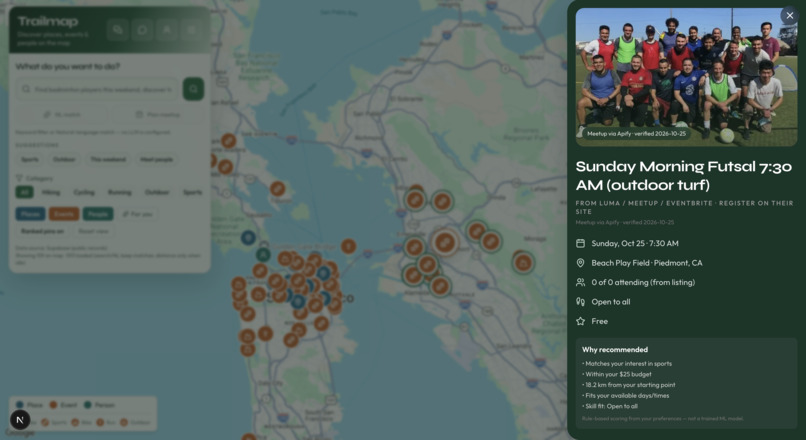Image resolution: width=806 pixels, height=440 pixels.
Task: Click 'Register on their site' source line
Action: tap(685, 207)
